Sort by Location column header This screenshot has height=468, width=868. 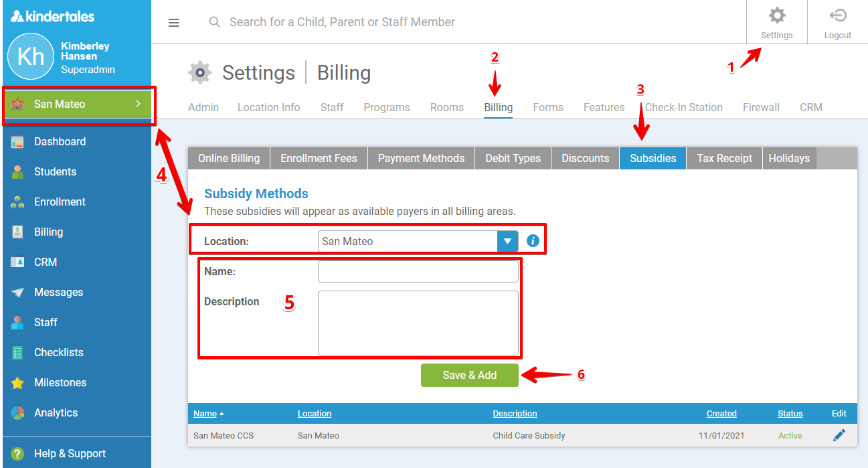315,413
